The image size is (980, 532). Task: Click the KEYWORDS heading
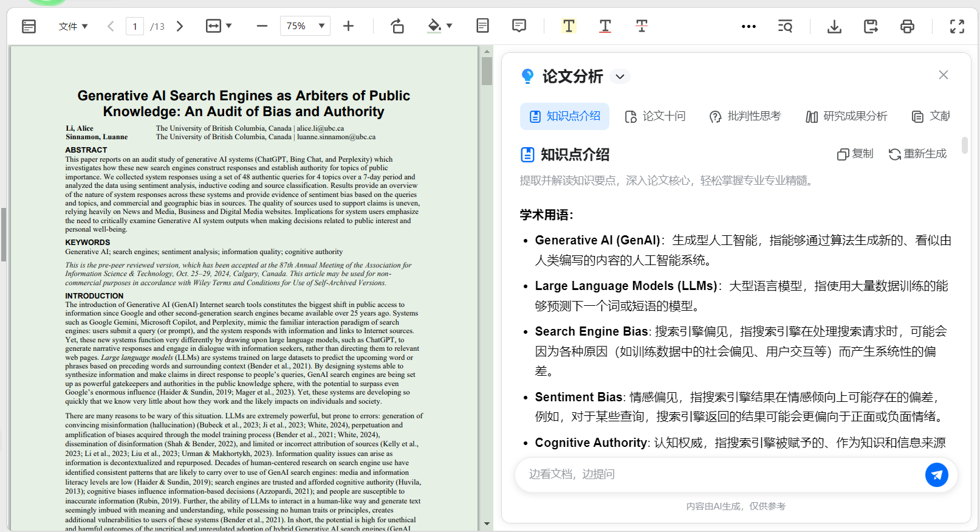click(87, 243)
